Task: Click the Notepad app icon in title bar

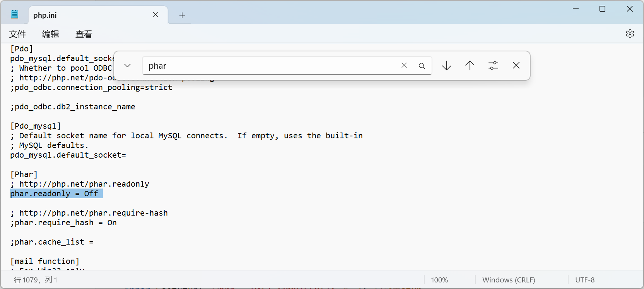Action: coord(15,15)
